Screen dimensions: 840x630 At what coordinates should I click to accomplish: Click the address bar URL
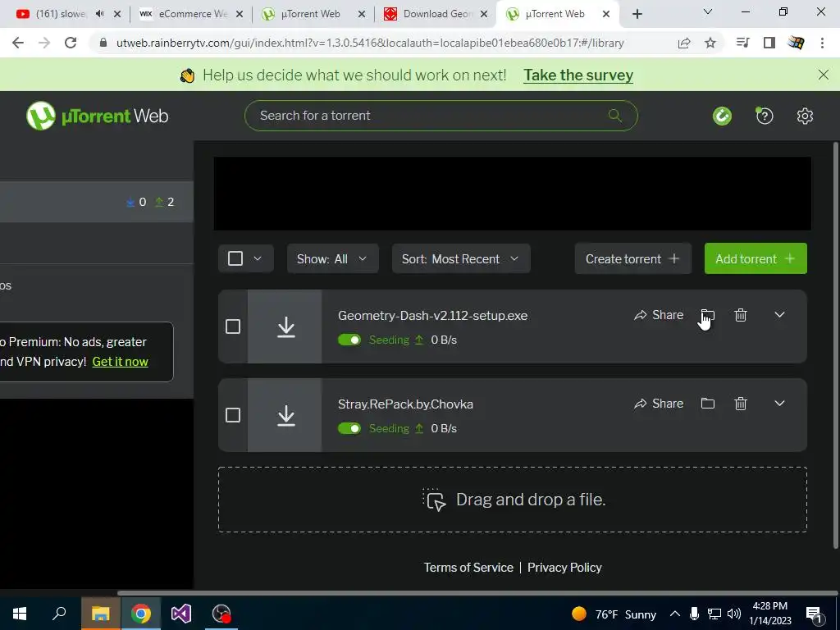[370, 43]
